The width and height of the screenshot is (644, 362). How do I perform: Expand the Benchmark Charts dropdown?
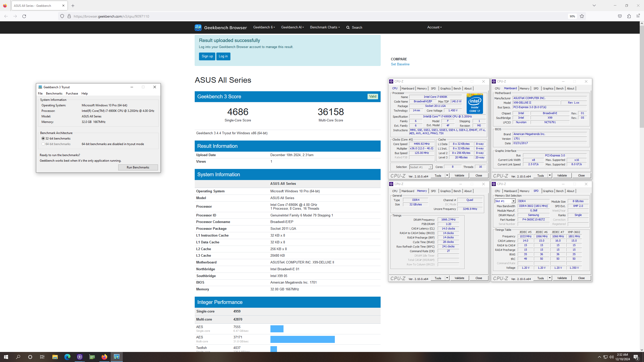click(x=325, y=27)
